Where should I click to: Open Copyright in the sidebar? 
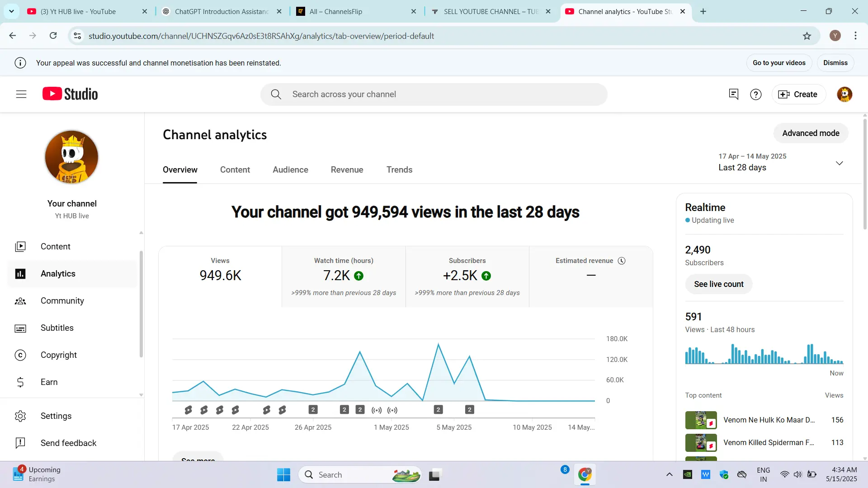72,355
